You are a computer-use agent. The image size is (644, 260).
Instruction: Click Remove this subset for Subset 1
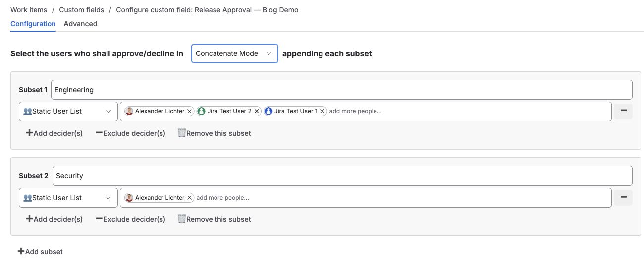(214, 133)
